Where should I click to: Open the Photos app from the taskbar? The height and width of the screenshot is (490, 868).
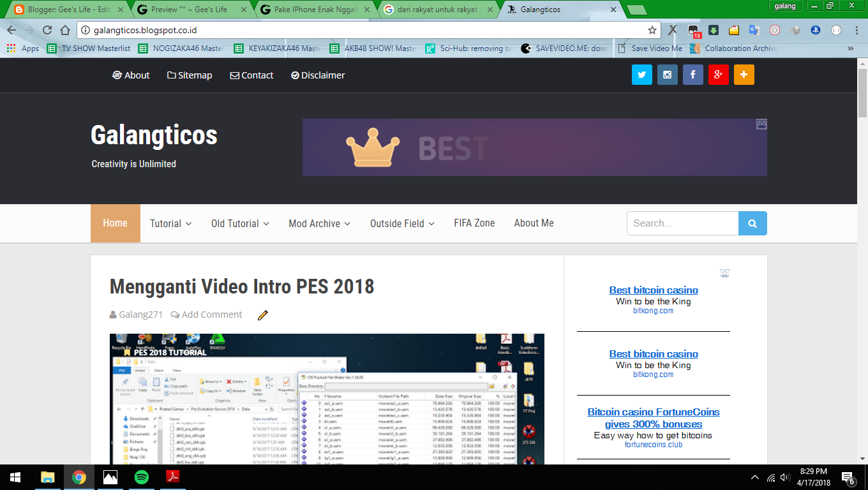point(110,477)
